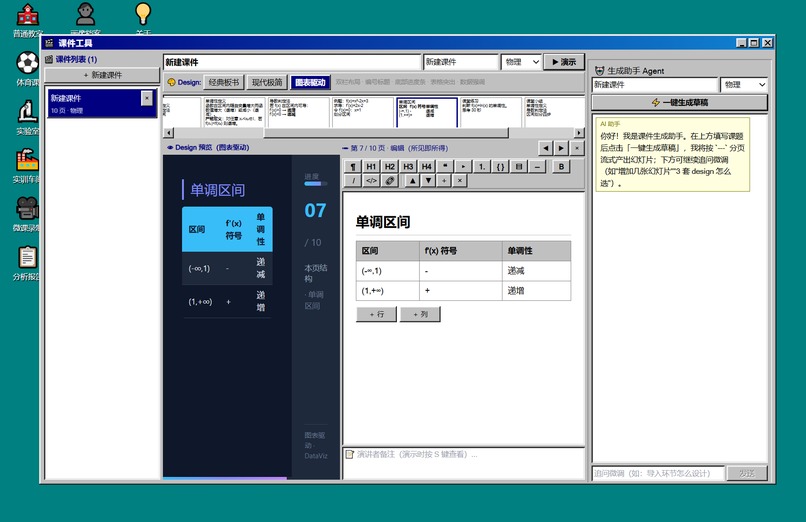
Task: Switch design to 经典板书
Action: point(224,82)
